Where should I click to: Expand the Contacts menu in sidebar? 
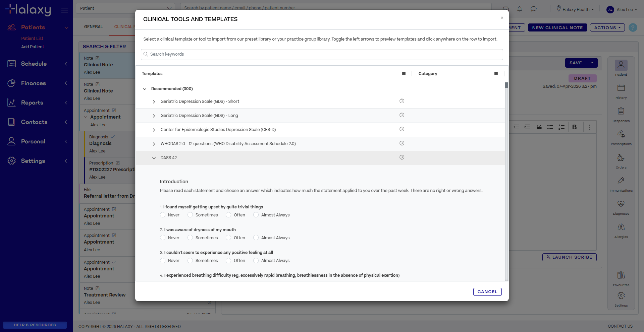pos(37,122)
